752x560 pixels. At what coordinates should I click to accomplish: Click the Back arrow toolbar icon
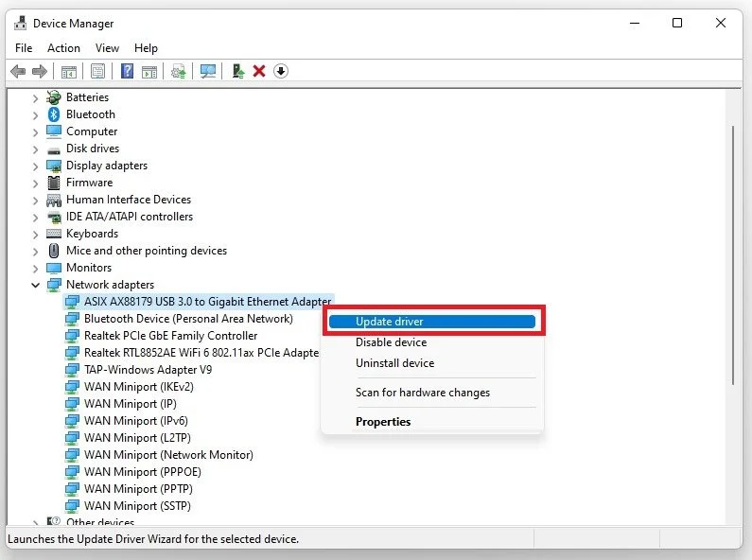[18, 72]
